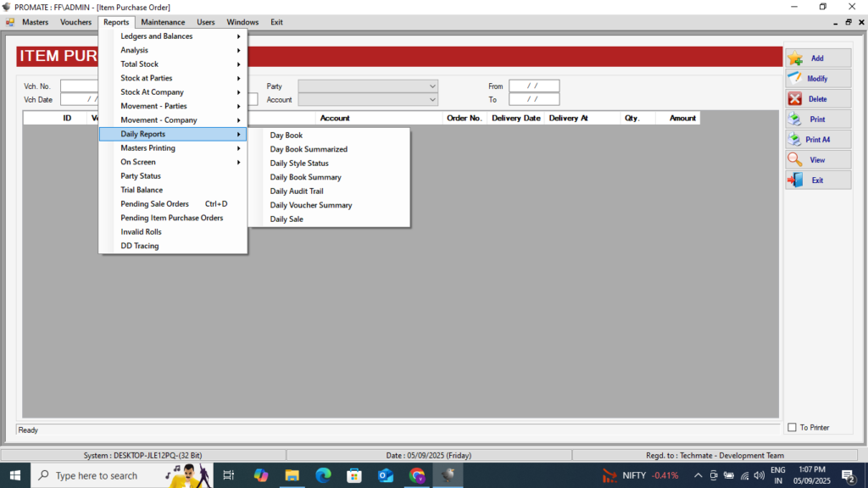Screen dimensions: 868x488
Task: Click the From date input field
Action: (x=534, y=86)
